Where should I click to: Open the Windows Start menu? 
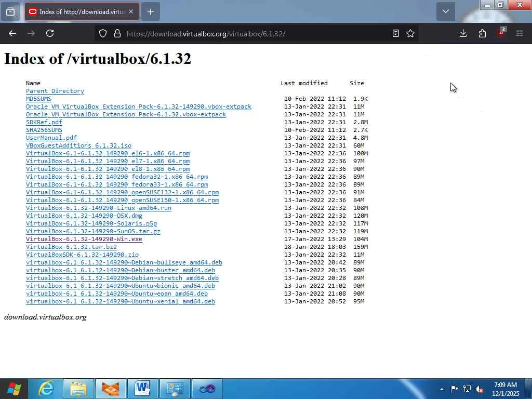point(14,389)
